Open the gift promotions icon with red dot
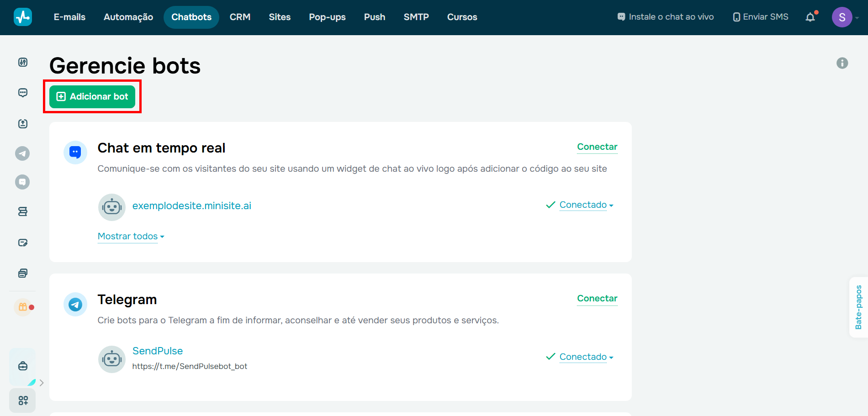Image resolution: width=868 pixels, height=416 pixels. coord(22,307)
